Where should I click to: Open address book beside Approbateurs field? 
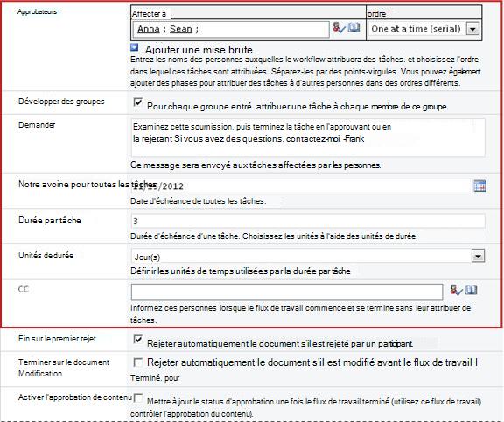click(x=353, y=27)
